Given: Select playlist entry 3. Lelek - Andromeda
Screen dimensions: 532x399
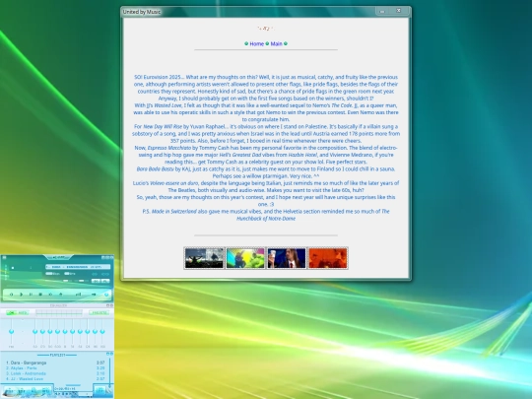Looking at the screenshot, I should [55, 373].
